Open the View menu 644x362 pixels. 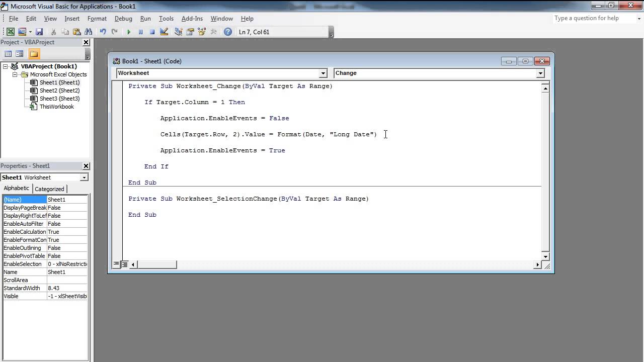pyautogui.click(x=50, y=19)
